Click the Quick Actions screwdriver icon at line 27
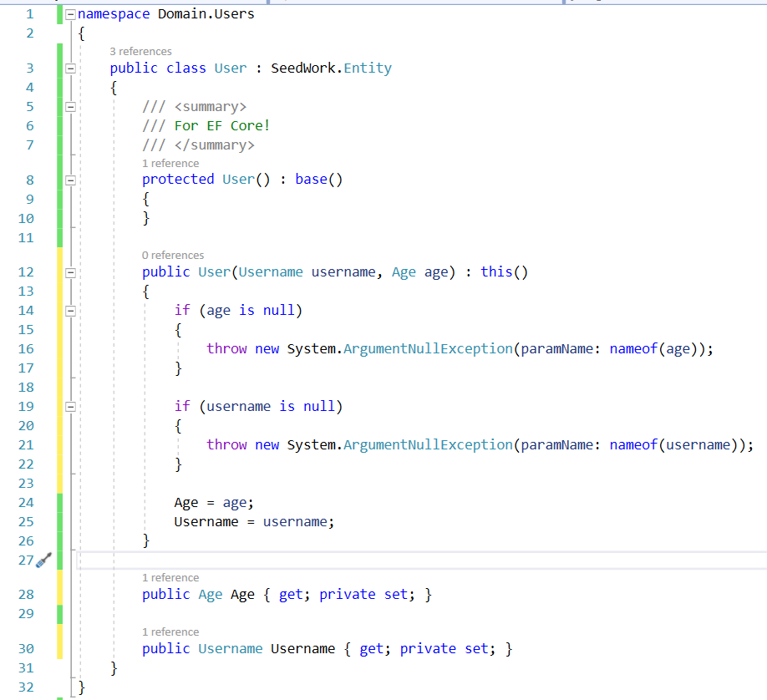Viewport: 767px width, 700px height. [x=44, y=560]
